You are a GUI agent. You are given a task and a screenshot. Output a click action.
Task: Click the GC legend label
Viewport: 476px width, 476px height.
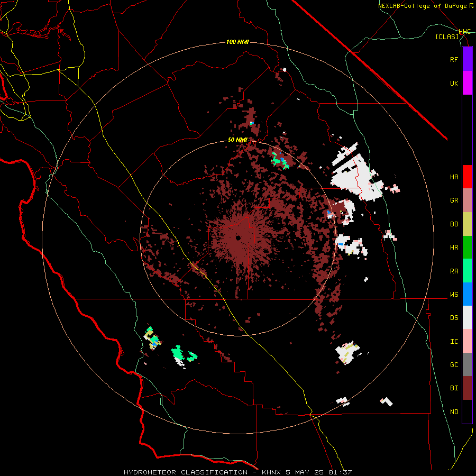(x=454, y=364)
